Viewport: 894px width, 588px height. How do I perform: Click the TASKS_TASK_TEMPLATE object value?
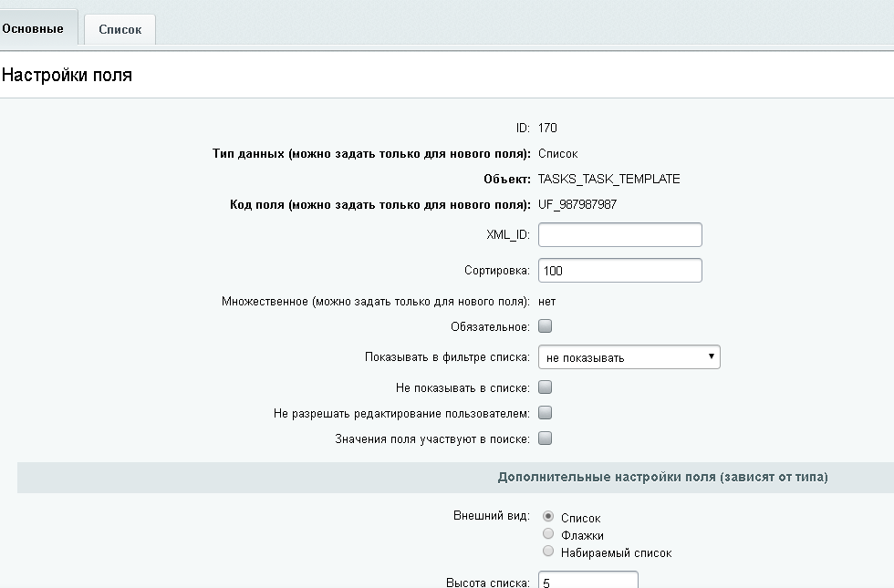pos(608,179)
